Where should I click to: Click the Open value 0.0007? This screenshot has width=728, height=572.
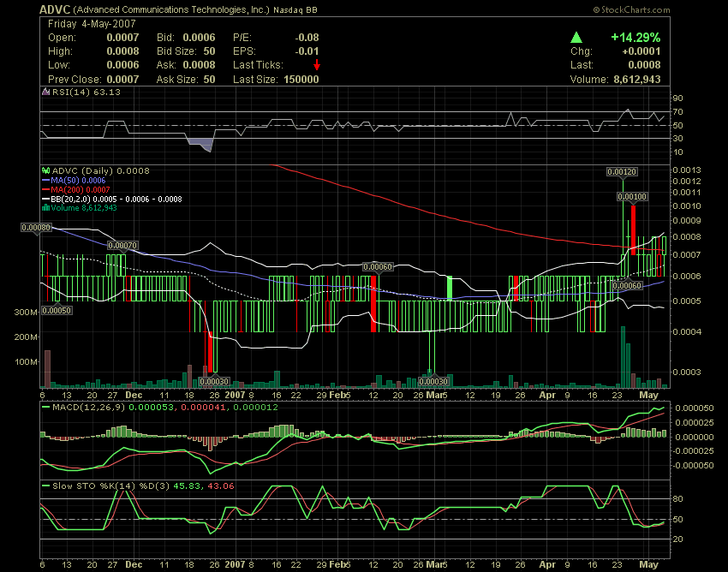coord(122,38)
